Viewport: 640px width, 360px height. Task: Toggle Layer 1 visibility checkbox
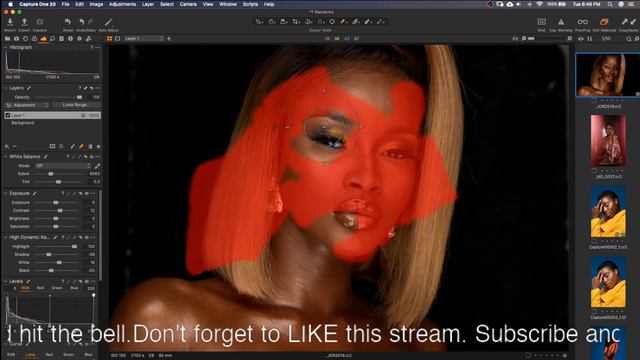pos(7,116)
